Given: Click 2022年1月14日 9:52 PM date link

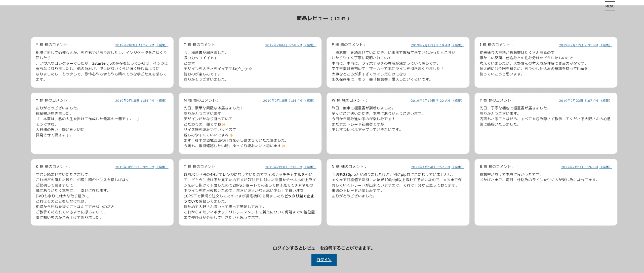Looking at the screenshot, I should tap(430, 167).
